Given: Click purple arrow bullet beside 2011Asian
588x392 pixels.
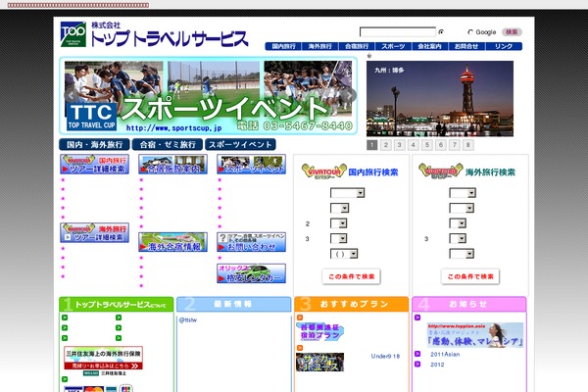Looking at the screenshot, I should pyautogui.click(x=417, y=354).
